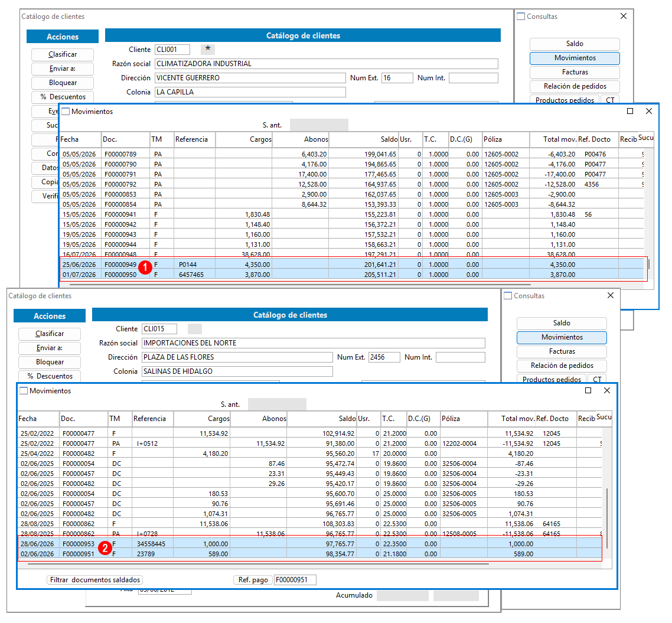Click the asterisk button beside CLI001
The width and height of the screenshot is (672, 623).
point(208,49)
